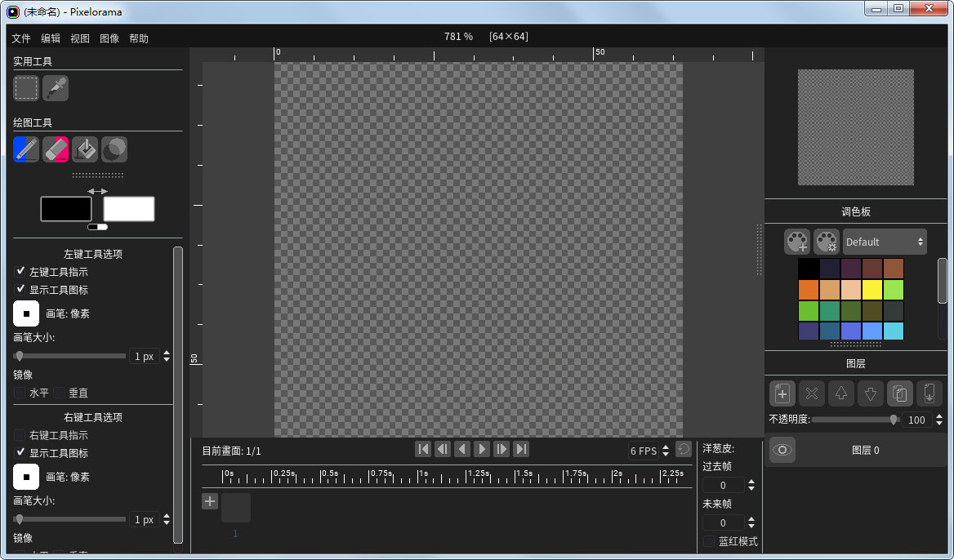Select the rectangular selection tool
The image size is (954, 560).
(25, 88)
